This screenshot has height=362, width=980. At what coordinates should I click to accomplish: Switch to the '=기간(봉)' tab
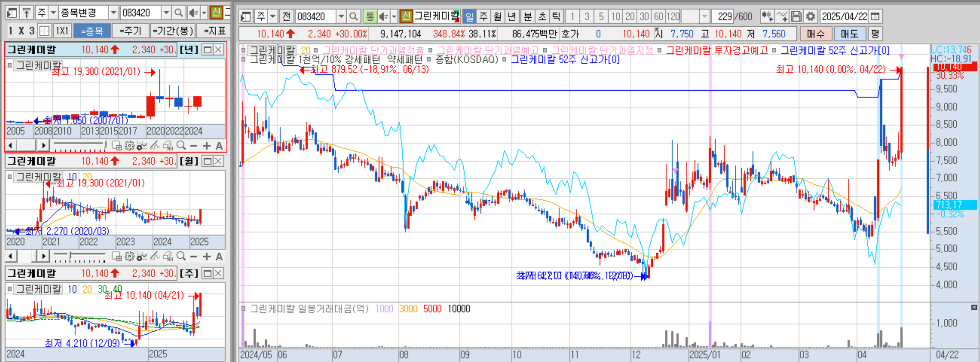coord(173,31)
